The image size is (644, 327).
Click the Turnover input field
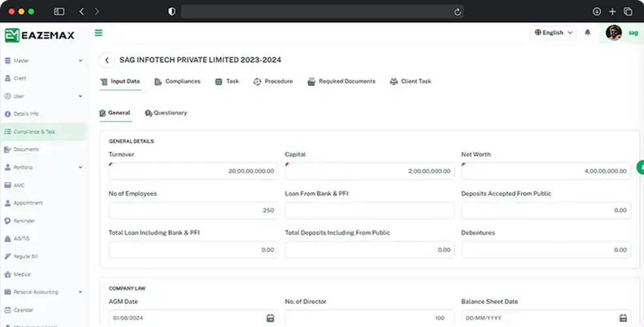(193, 171)
